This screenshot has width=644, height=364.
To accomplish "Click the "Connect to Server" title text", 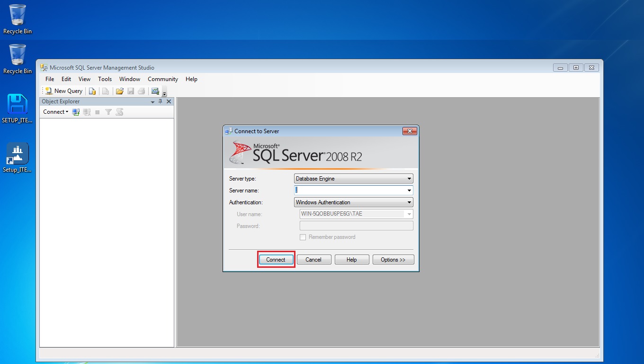I will tap(257, 131).
